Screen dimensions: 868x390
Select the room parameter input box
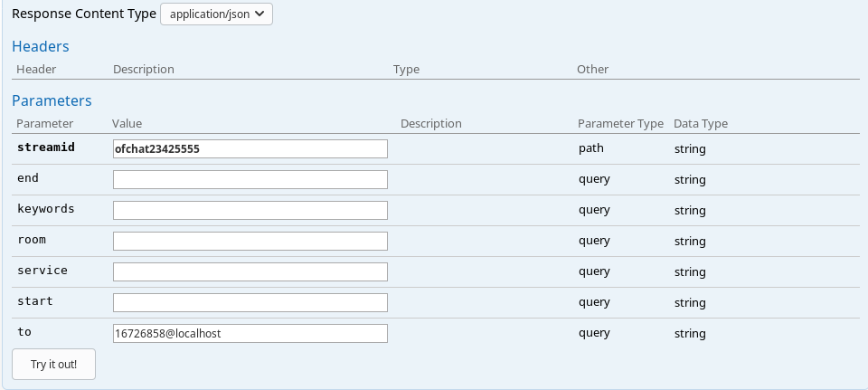point(250,241)
